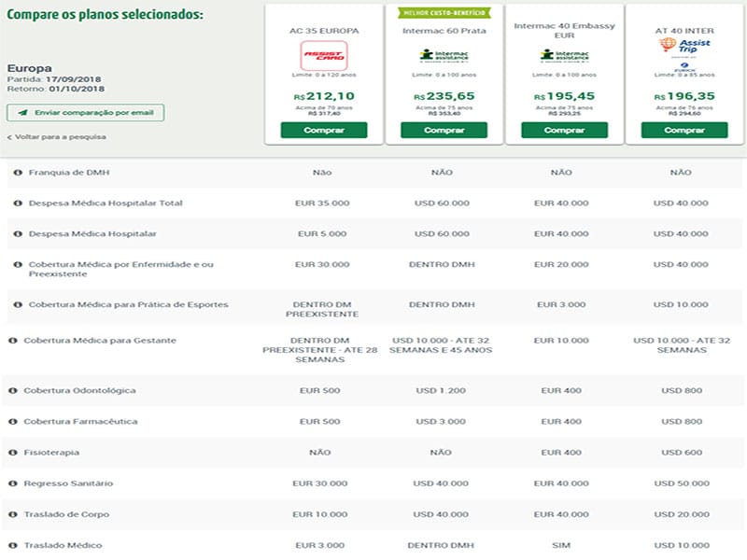Click info icon beside Traslado Médico

click(13, 545)
